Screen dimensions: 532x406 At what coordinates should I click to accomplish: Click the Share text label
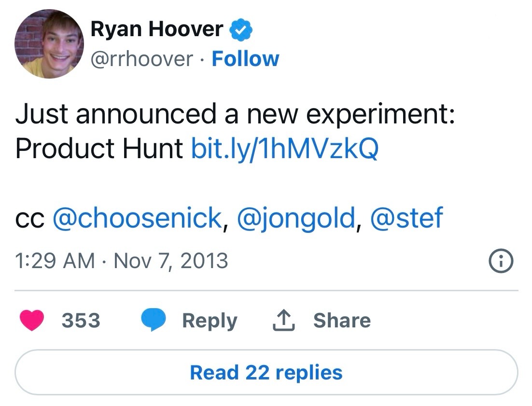pyautogui.click(x=342, y=321)
